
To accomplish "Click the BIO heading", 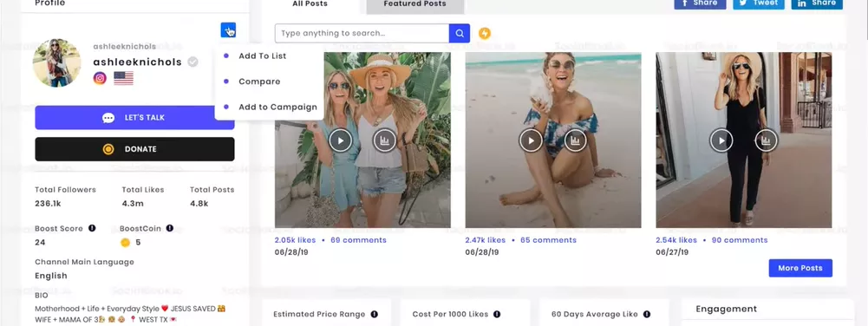I will coord(42,296).
